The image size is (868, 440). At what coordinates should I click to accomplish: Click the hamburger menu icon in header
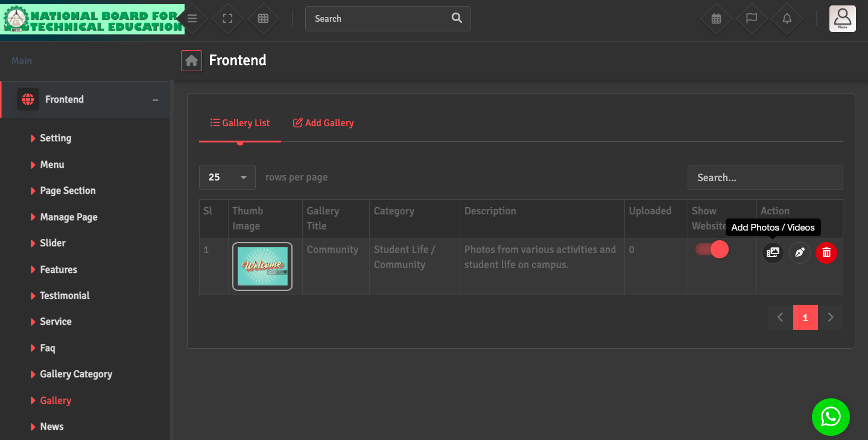coord(192,19)
